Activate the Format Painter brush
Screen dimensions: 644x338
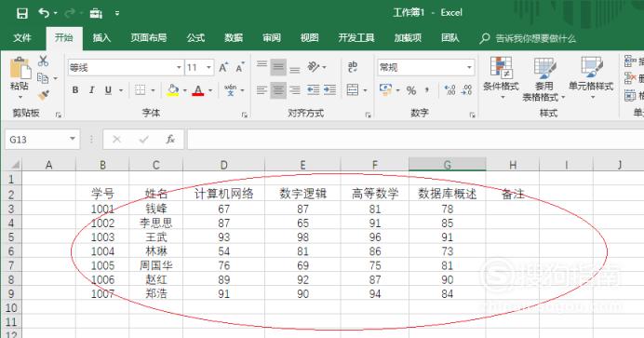(x=43, y=95)
